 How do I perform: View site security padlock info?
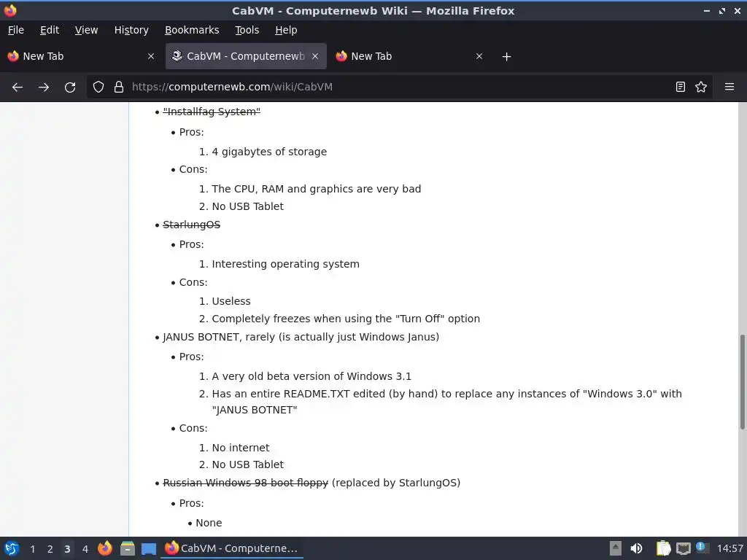(x=119, y=87)
